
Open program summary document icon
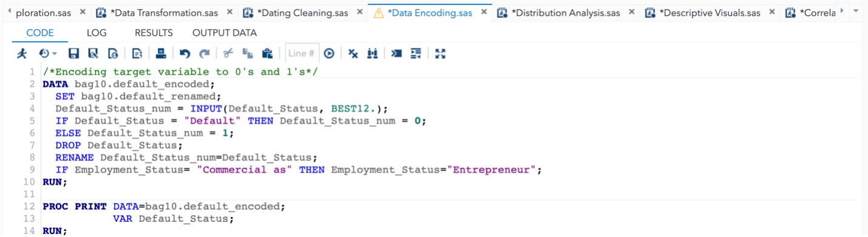tap(137, 54)
